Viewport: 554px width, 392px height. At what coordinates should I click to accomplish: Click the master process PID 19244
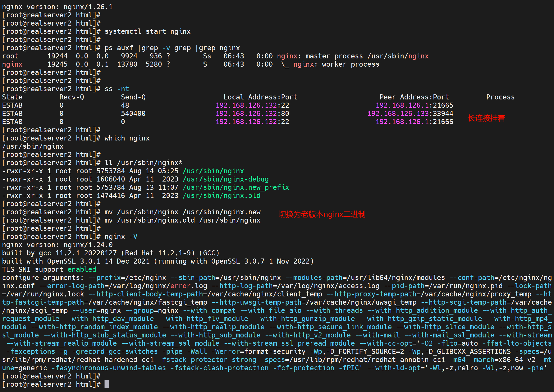(57, 56)
